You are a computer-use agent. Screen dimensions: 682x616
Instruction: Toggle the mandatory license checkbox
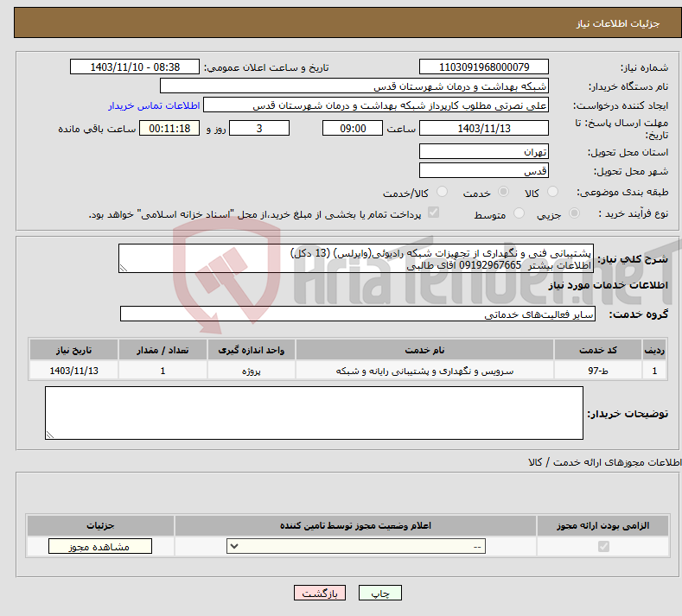pyautogui.click(x=603, y=546)
